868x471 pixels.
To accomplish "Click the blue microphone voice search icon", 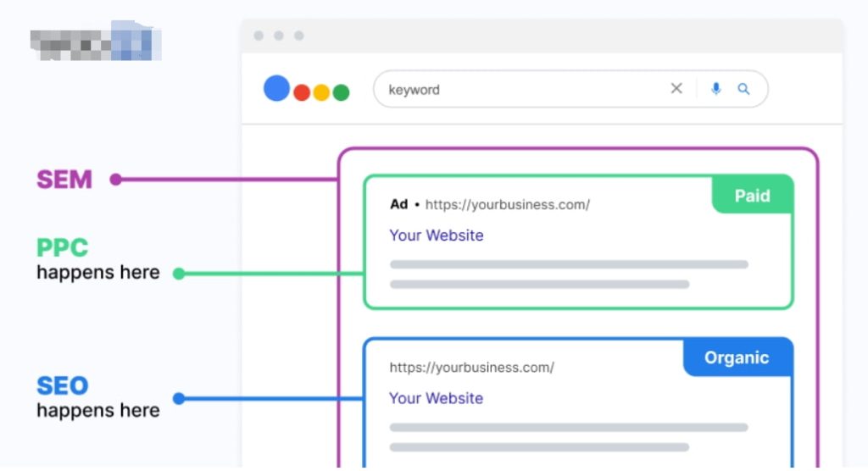I will 716,89.
